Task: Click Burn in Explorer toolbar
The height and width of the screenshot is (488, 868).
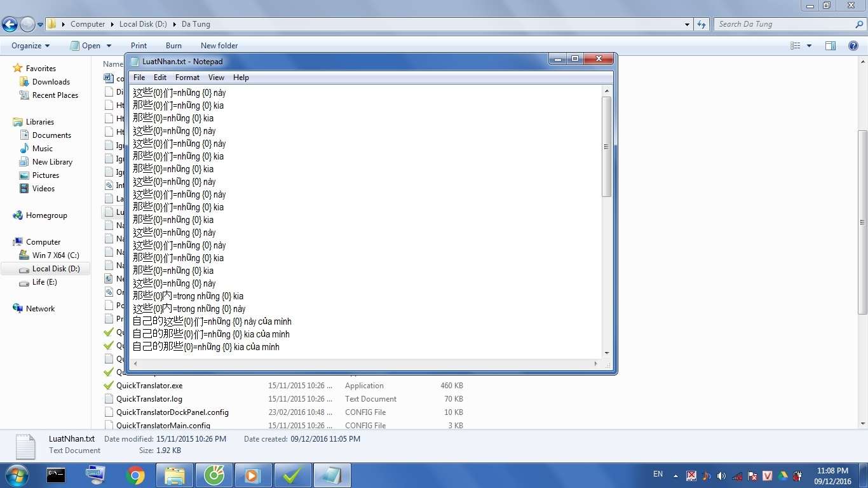Action: [173, 46]
